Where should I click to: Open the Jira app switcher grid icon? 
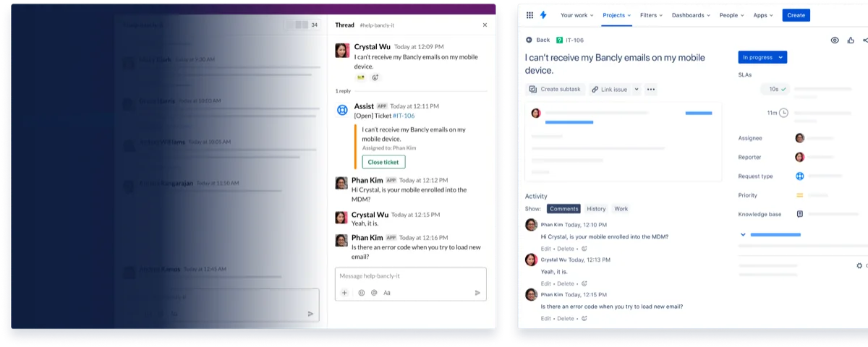tap(529, 15)
